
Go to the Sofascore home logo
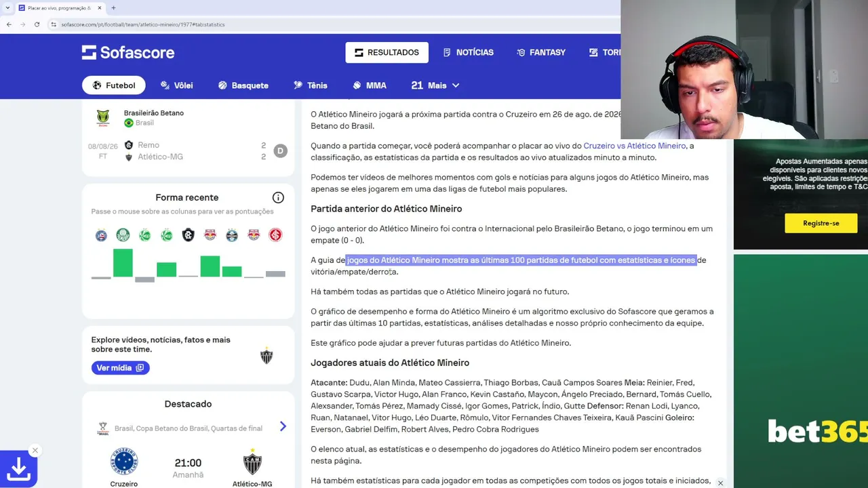128,52
